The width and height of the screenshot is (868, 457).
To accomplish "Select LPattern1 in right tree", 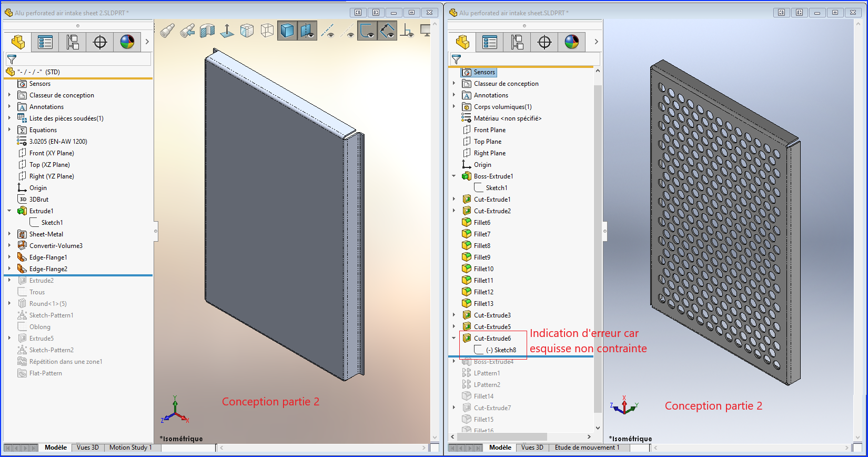I will pyautogui.click(x=487, y=373).
